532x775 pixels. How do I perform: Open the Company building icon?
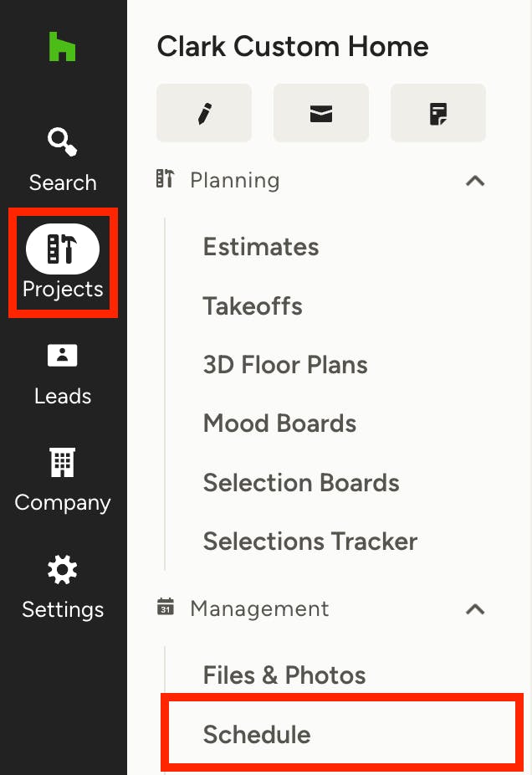coord(63,462)
